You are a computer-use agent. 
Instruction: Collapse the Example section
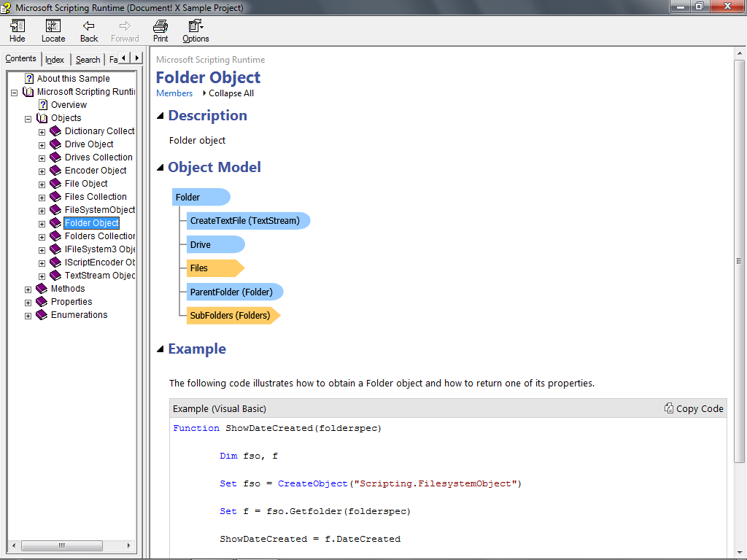click(x=160, y=349)
